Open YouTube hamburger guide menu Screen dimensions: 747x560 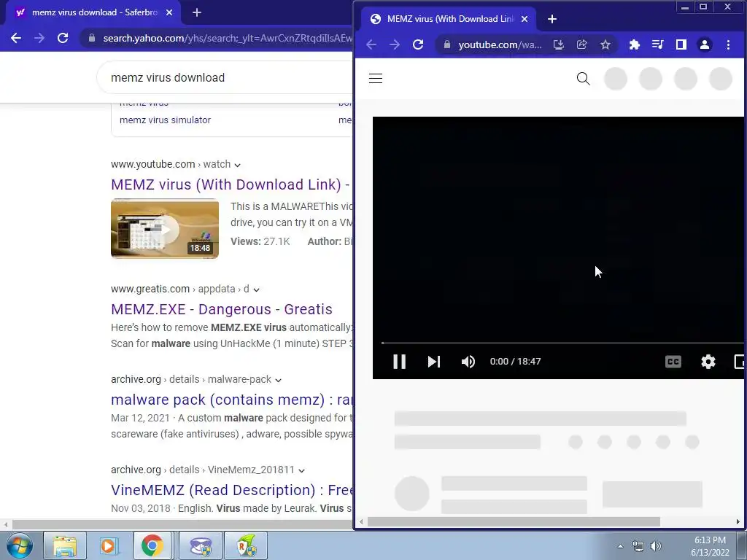[x=376, y=79]
